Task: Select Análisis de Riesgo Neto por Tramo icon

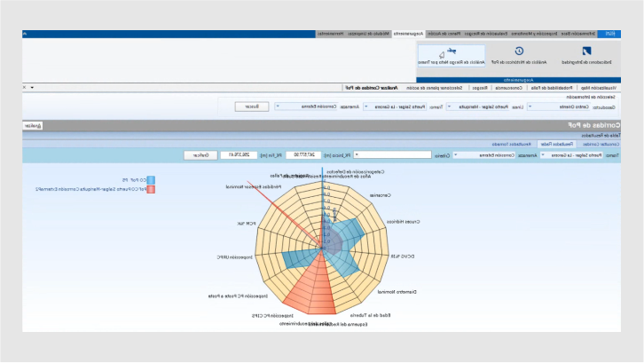Action: (x=452, y=56)
